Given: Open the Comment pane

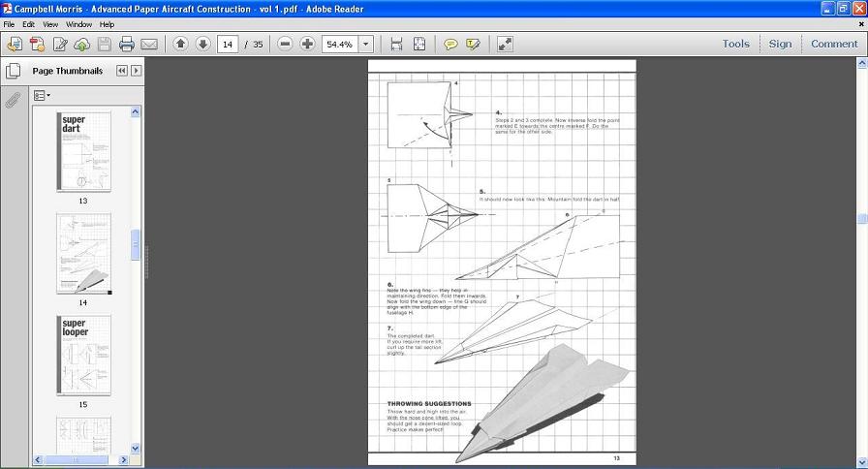Looking at the screenshot, I should click(x=834, y=44).
